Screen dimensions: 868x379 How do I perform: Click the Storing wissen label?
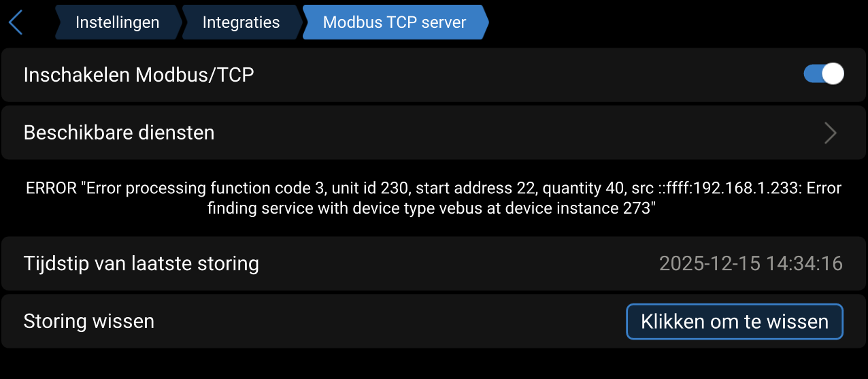tap(88, 321)
